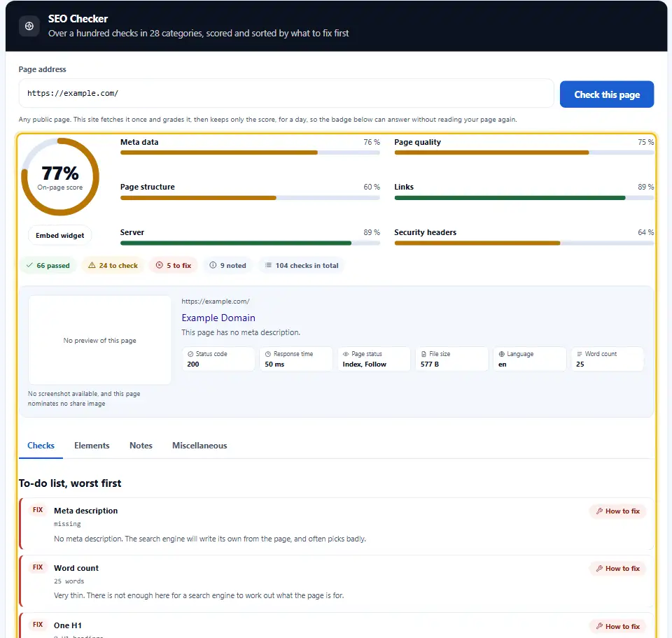Click the checkmark icon in 66 passed
672x638 pixels.
tap(29, 265)
